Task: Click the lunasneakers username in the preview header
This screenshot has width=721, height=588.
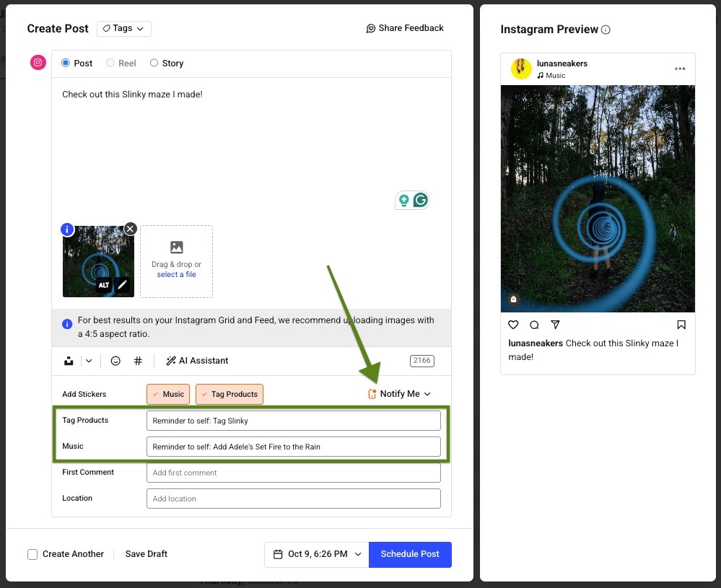Action: [x=562, y=63]
